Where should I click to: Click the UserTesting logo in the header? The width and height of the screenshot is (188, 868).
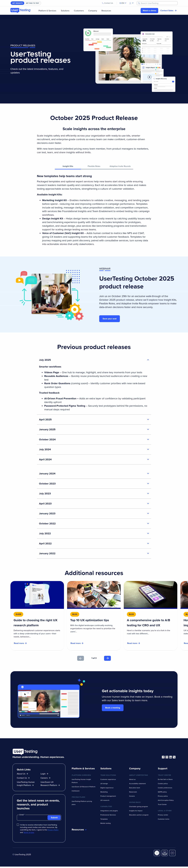pyautogui.click(x=20, y=10)
